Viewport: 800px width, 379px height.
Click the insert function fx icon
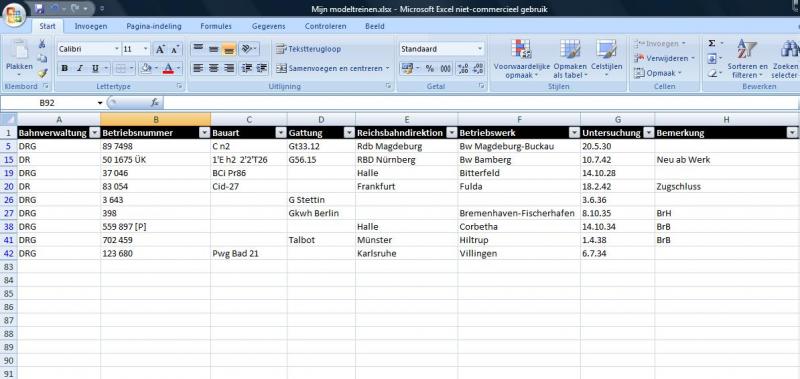(155, 103)
